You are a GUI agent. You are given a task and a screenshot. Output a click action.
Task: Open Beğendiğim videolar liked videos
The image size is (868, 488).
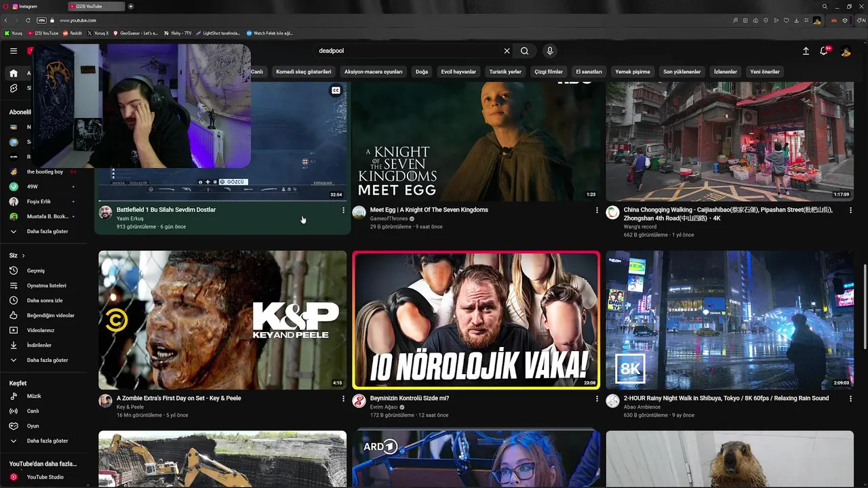[x=44, y=315]
